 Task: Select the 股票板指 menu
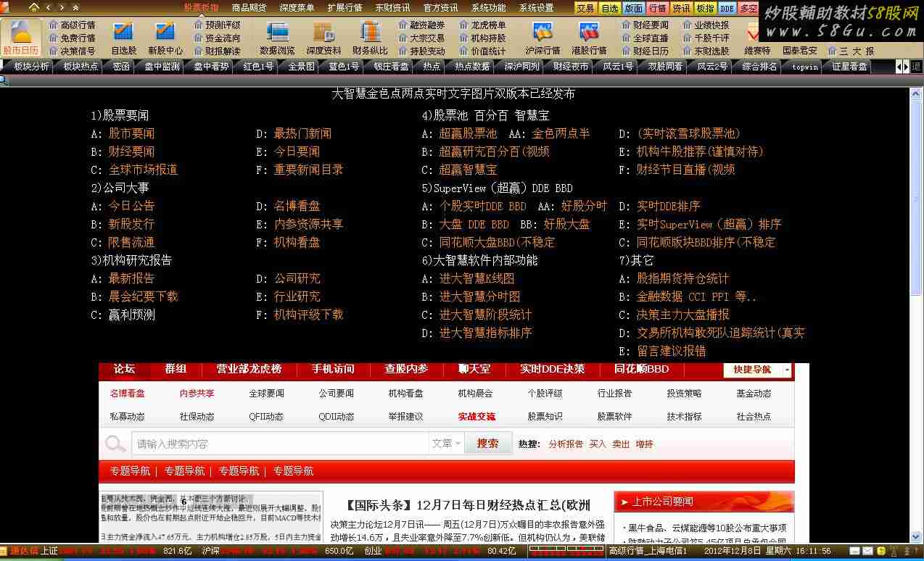(x=201, y=8)
